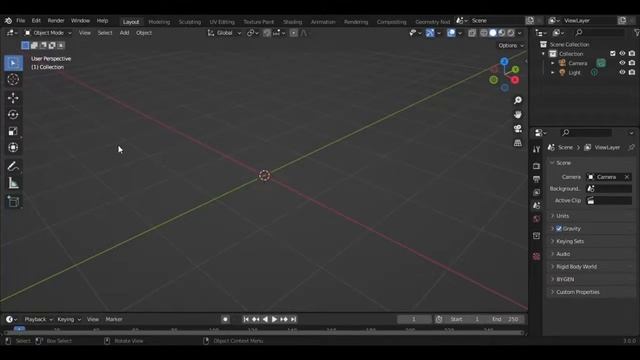Open the View Layer properties tab

click(536, 192)
